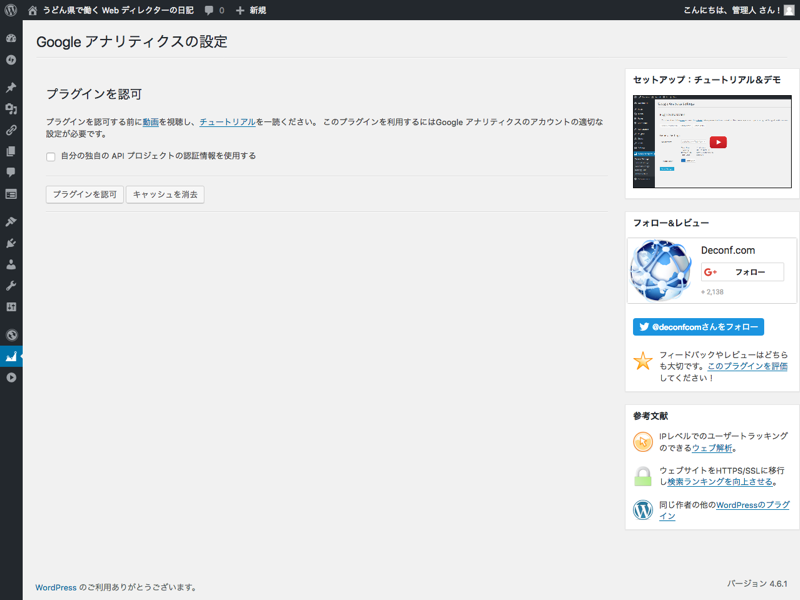Screen dimensions: 800x600
Task: Open the Appearance paintbrush icon in sidebar
Action: pyautogui.click(x=11, y=221)
